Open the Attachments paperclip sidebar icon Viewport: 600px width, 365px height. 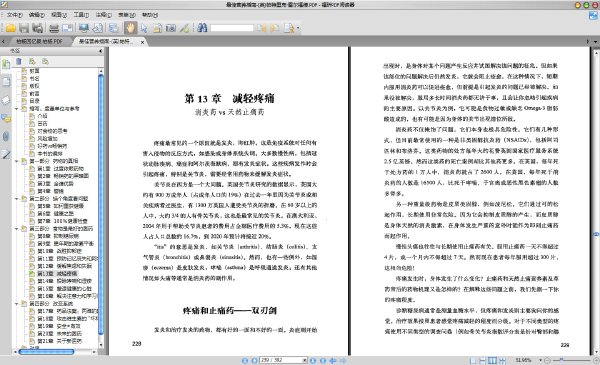(6, 137)
